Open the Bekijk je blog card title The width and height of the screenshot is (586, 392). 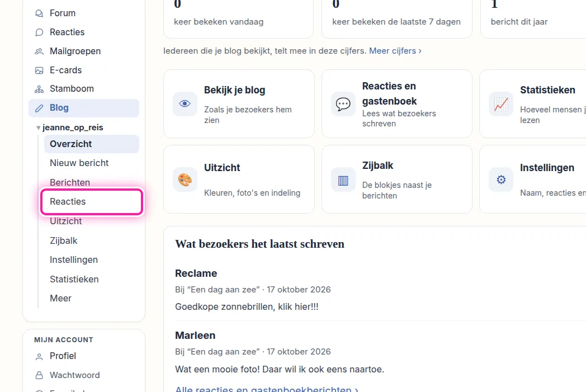[235, 90]
